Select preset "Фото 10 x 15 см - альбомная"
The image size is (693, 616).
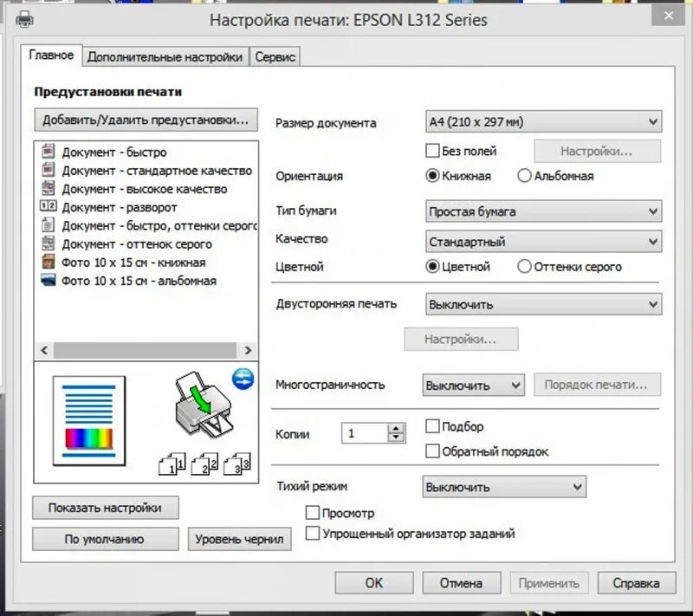[139, 281]
